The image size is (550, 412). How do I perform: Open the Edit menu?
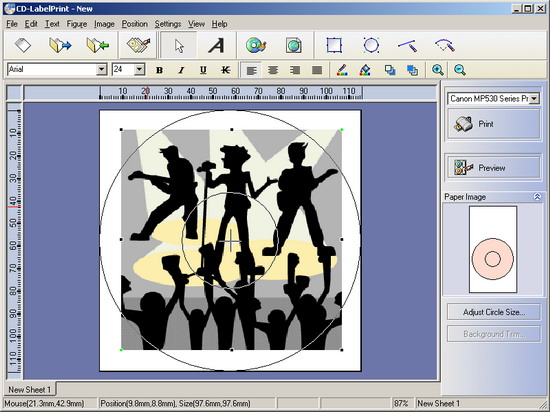31,24
